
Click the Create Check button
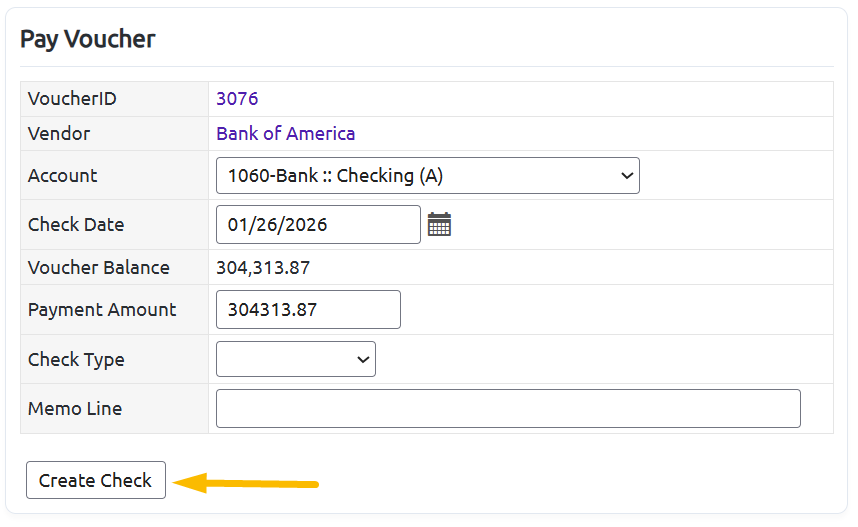click(x=96, y=480)
